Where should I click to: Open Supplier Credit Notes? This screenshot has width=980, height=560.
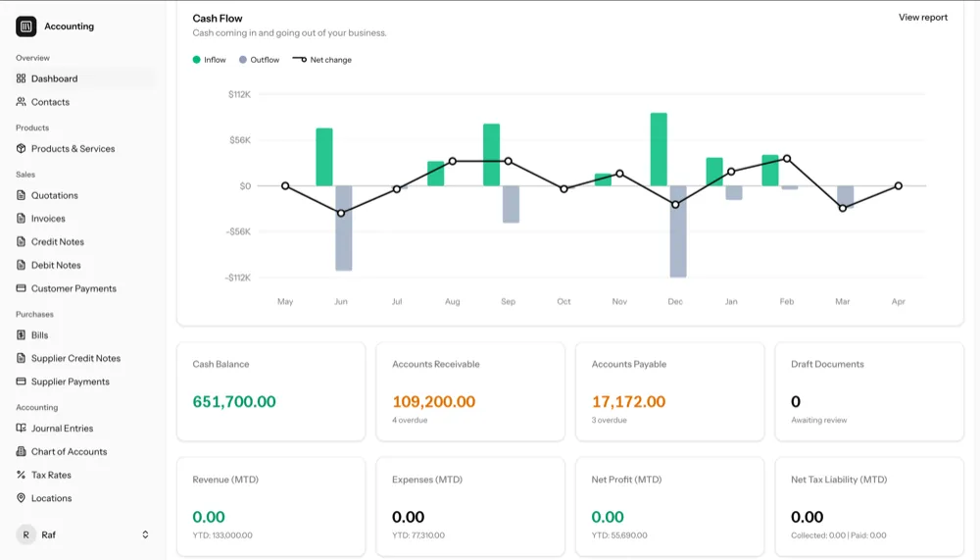(x=83, y=358)
